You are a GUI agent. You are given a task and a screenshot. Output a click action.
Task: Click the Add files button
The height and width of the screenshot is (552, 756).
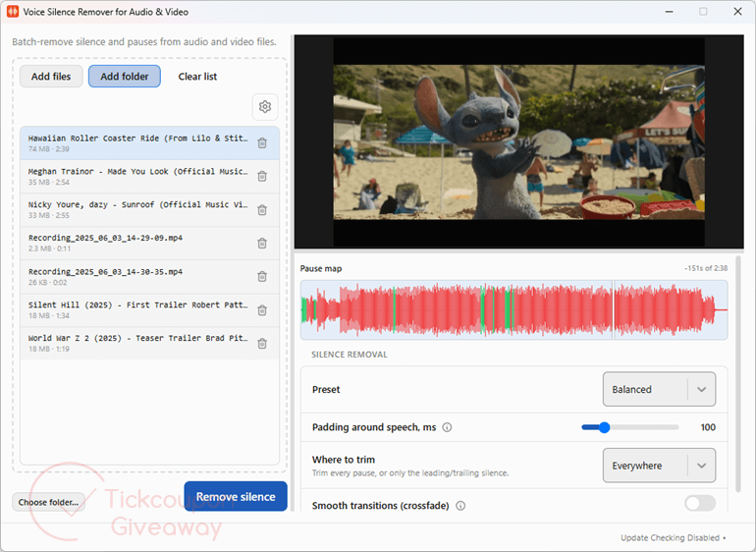pyautogui.click(x=51, y=77)
